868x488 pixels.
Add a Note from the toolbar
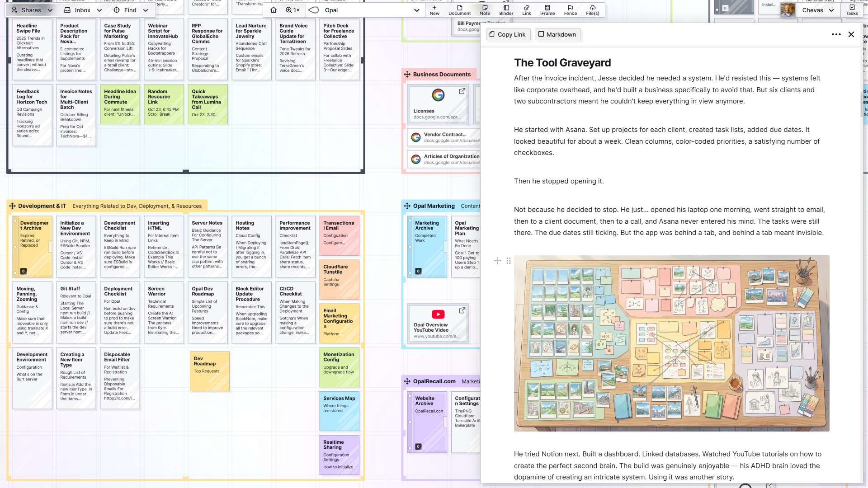click(485, 10)
